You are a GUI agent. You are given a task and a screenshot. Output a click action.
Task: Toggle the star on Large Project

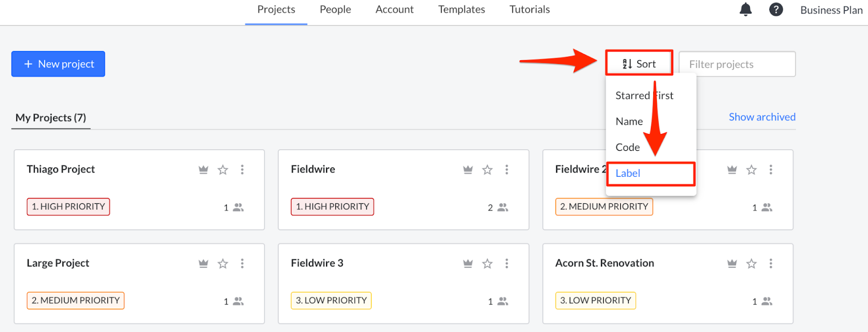[222, 263]
